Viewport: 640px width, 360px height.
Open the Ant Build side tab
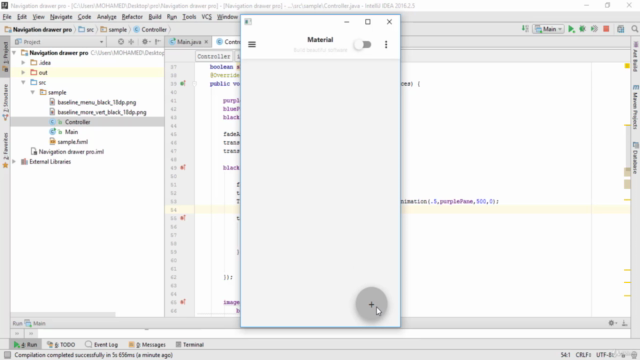[636, 56]
